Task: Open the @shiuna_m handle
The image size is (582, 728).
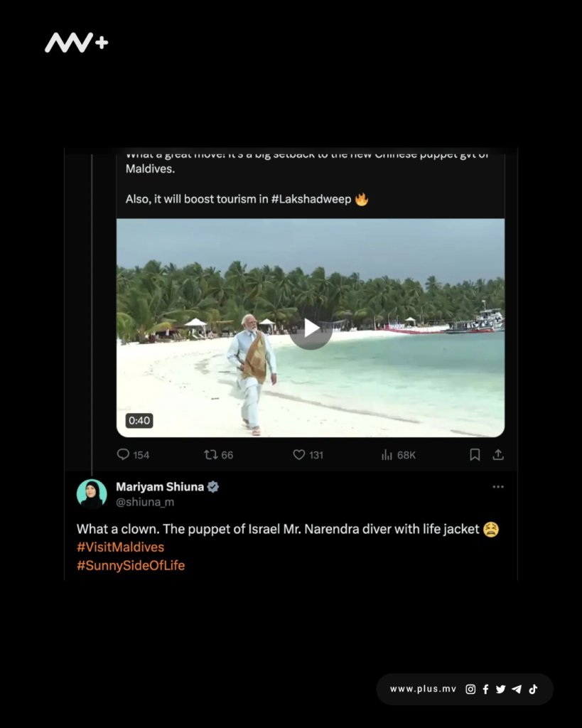Action: click(x=145, y=502)
